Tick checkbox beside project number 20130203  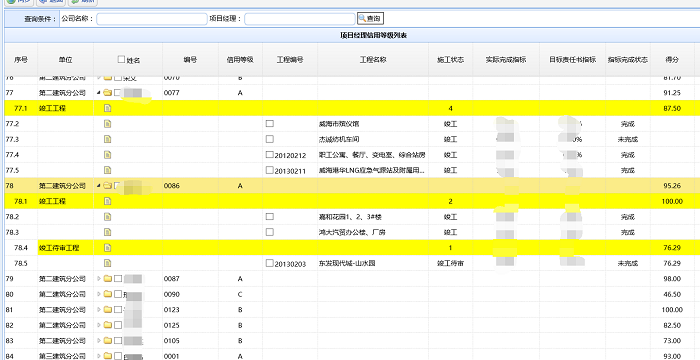270,263
